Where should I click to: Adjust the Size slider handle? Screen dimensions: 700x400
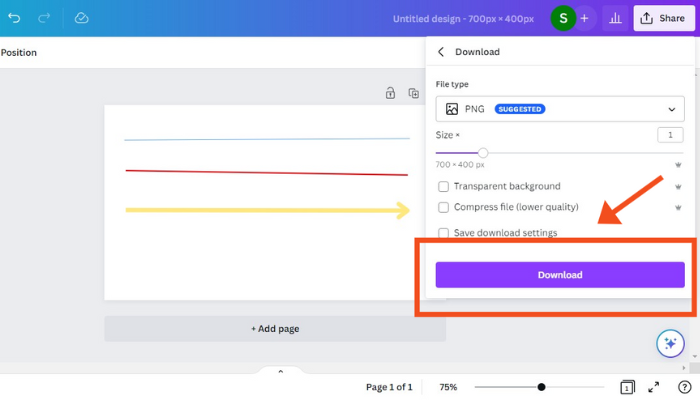click(483, 153)
